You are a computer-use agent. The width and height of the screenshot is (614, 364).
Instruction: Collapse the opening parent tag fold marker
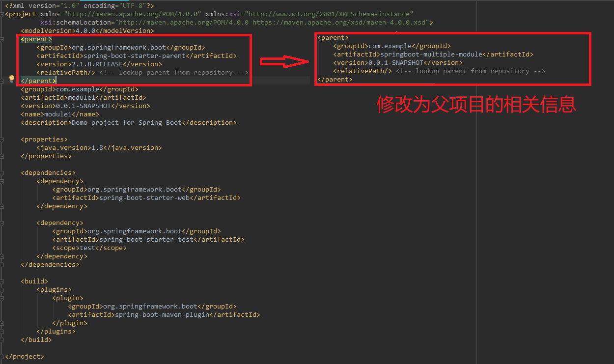tap(2, 39)
